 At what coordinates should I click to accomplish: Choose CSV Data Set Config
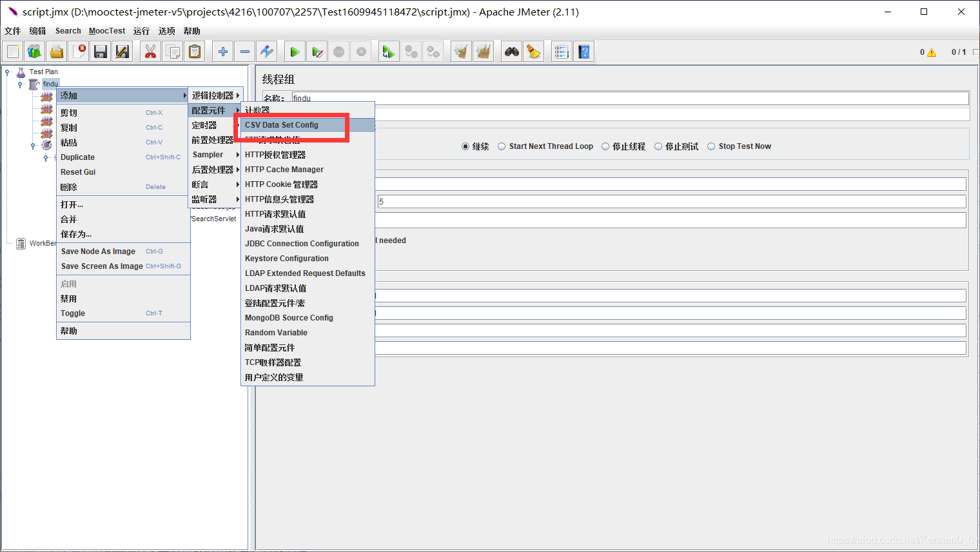point(308,125)
